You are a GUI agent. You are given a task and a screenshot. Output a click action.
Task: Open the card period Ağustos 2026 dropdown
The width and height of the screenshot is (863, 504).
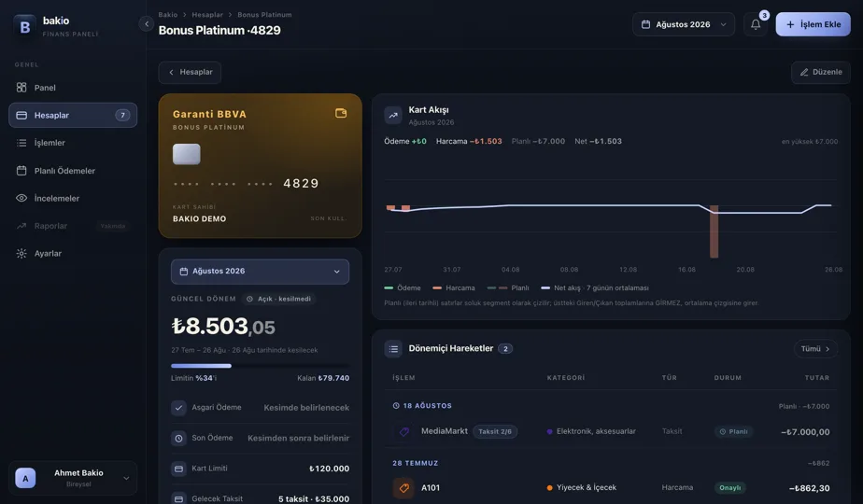tap(260, 272)
